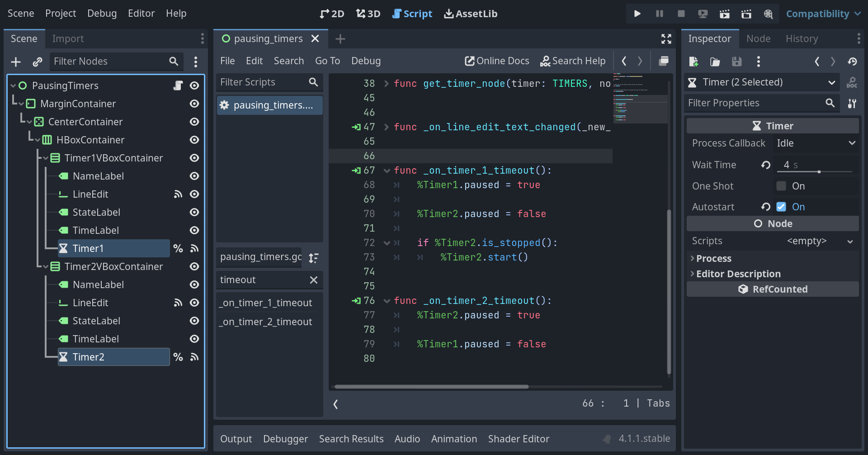Enable One Shot for the timers
The height and width of the screenshot is (455, 868).
pos(781,185)
